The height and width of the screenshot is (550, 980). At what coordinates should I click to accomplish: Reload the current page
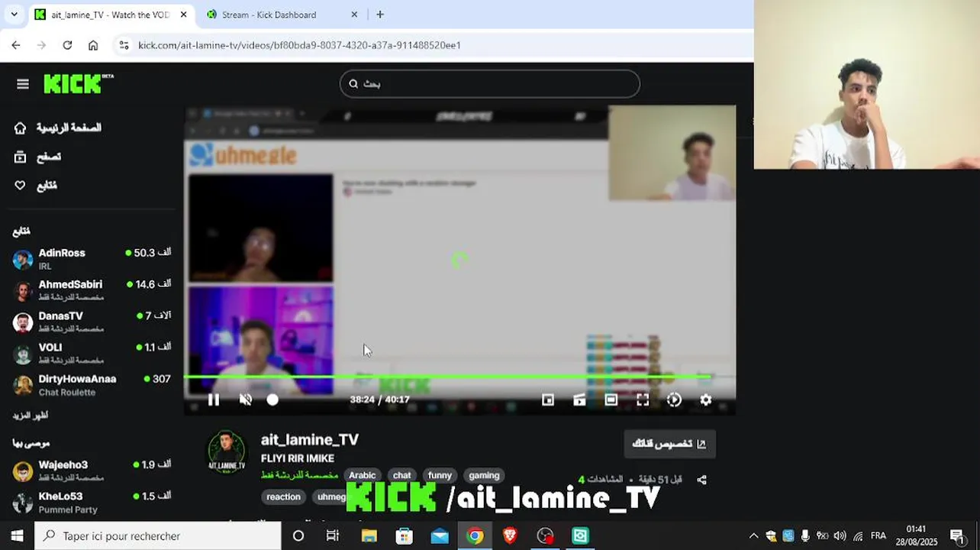[67, 45]
